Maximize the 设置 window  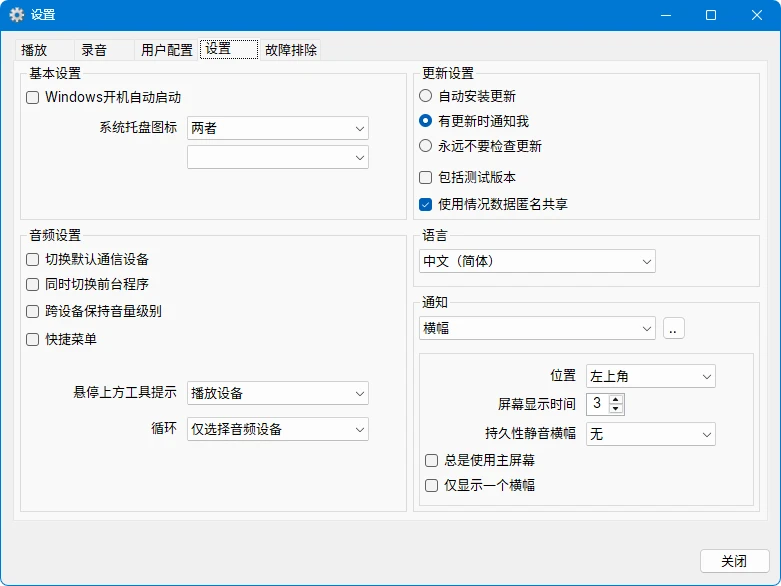(x=711, y=15)
